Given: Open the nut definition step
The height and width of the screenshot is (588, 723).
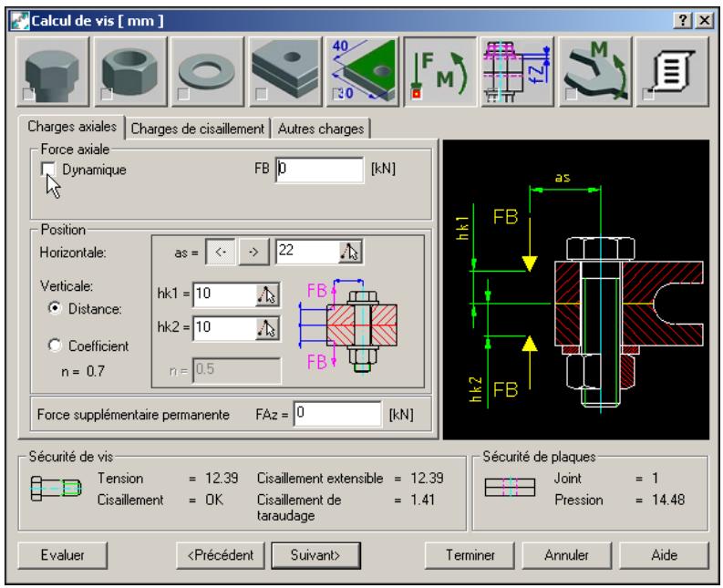Looking at the screenshot, I should [x=130, y=72].
